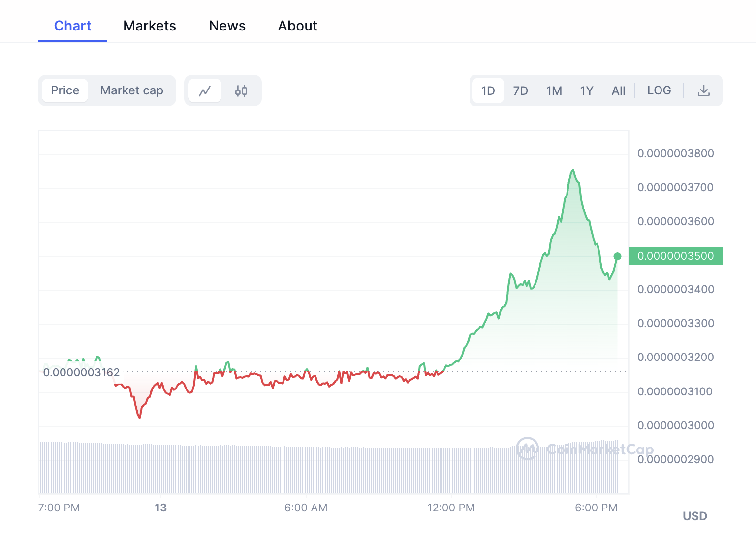The image size is (756, 538).
Task: Click the 0.0000003400 axis label
Action: (x=676, y=289)
